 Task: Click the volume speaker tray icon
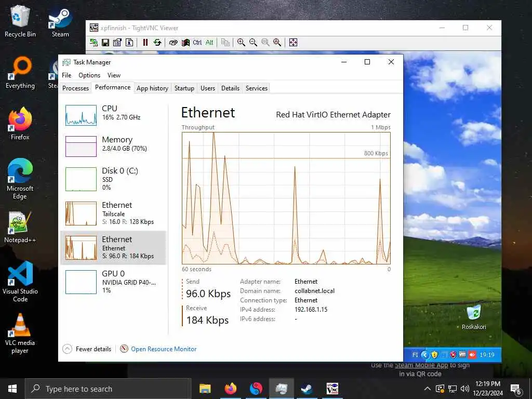465,389
